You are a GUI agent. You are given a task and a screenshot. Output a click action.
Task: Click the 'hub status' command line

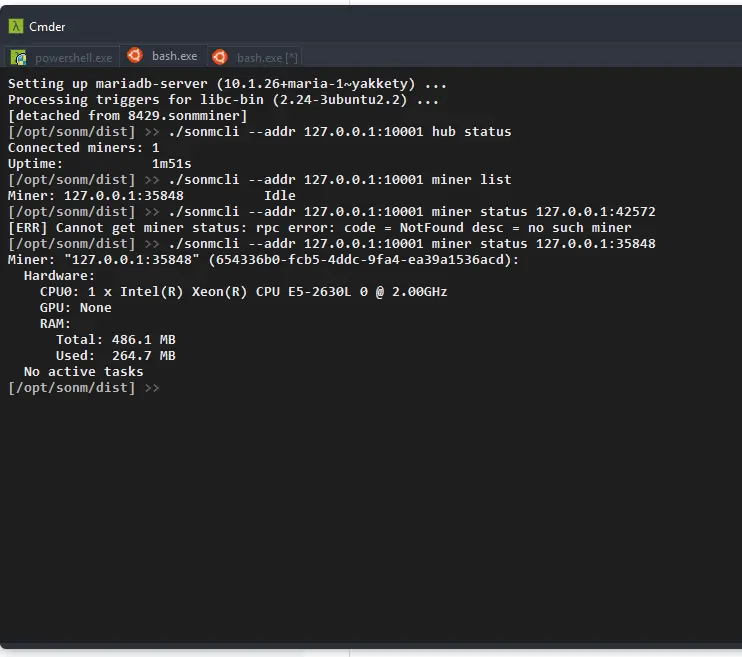point(259,132)
